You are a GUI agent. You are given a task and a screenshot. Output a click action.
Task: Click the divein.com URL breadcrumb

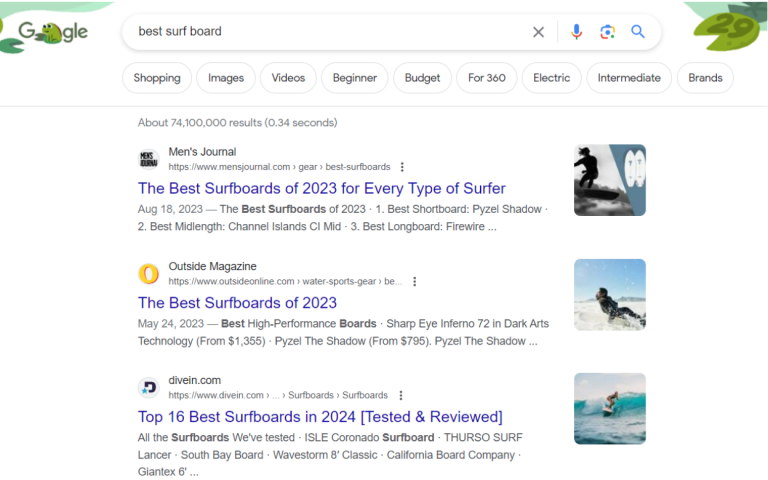coord(278,395)
